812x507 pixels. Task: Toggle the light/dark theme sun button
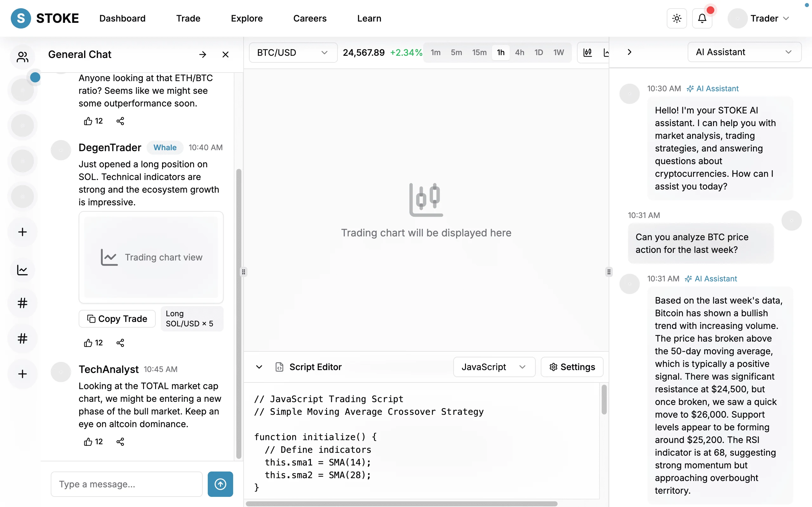(x=677, y=18)
